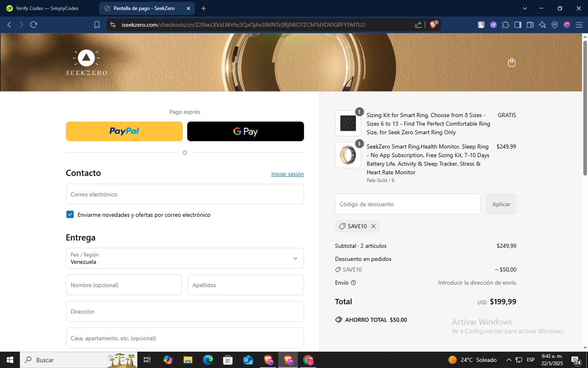Open Copilot from the taskbar

click(168, 360)
